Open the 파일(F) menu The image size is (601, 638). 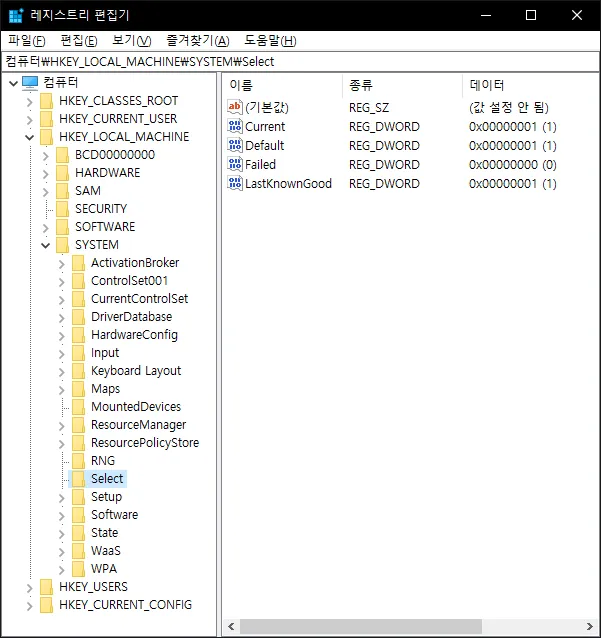coord(26,40)
